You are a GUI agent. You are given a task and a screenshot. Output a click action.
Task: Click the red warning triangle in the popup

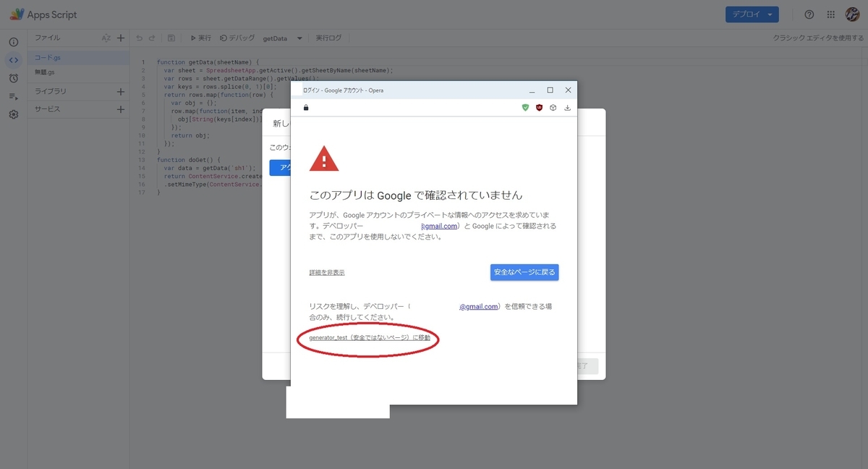point(323,159)
